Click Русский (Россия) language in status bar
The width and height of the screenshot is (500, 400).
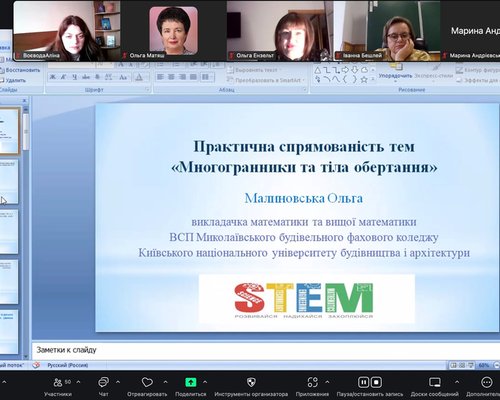[68, 365]
